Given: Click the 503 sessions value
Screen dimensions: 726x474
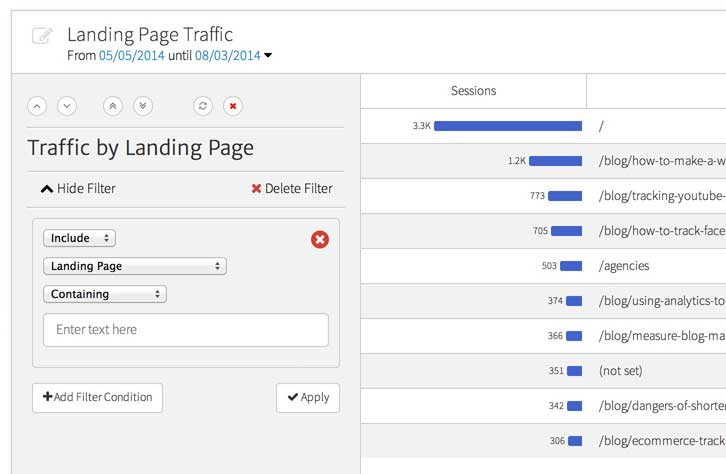Looking at the screenshot, I should (x=549, y=266).
